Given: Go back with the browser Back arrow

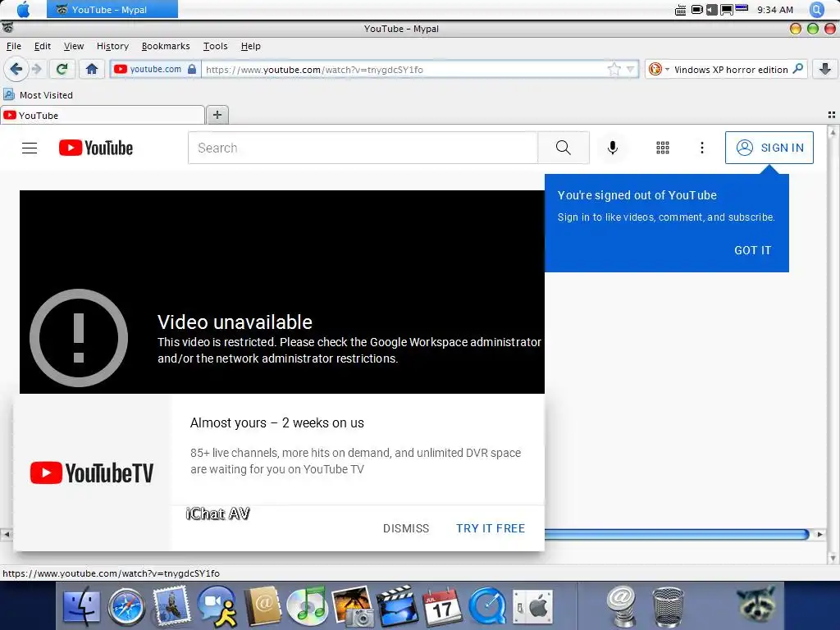Looking at the screenshot, I should (16, 69).
